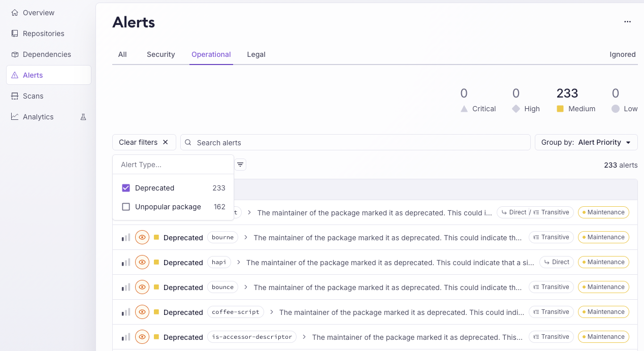
Task: Toggle the eye icon on bourne alert
Action: [x=142, y=237]
